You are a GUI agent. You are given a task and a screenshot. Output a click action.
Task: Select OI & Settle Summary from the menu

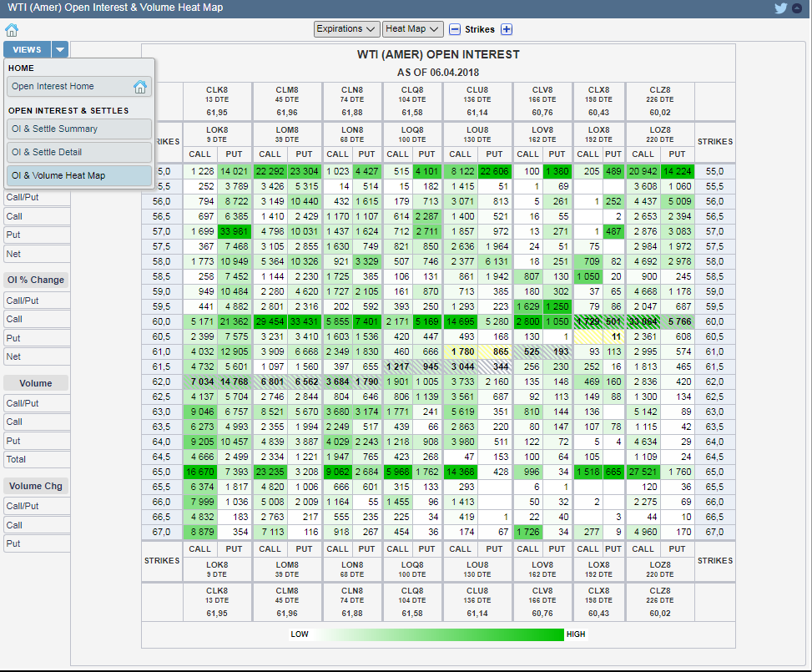[x=80, y=129]
